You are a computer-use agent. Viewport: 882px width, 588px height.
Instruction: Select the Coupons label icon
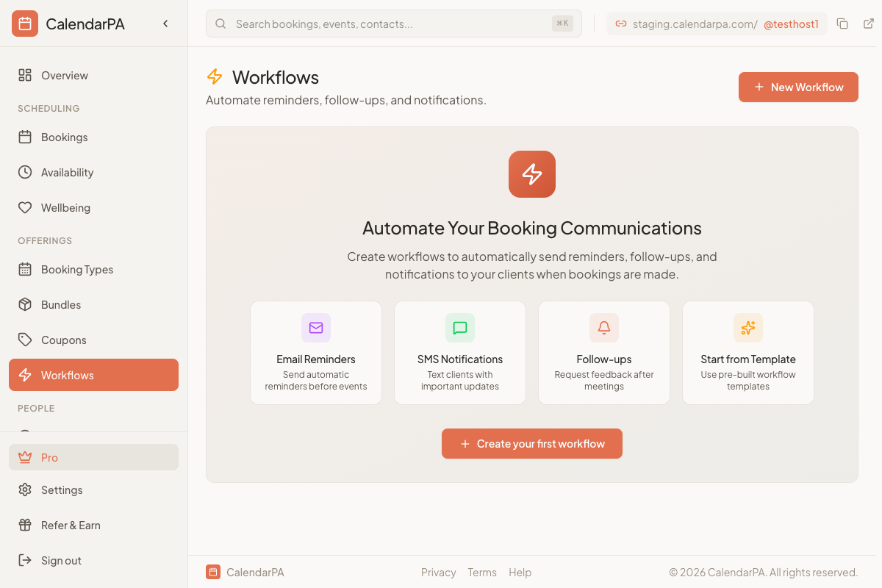pyautogui.click(x=24, y=340)
